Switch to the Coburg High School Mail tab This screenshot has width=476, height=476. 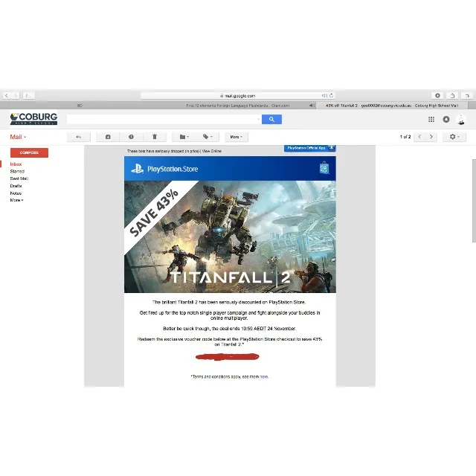392,106
